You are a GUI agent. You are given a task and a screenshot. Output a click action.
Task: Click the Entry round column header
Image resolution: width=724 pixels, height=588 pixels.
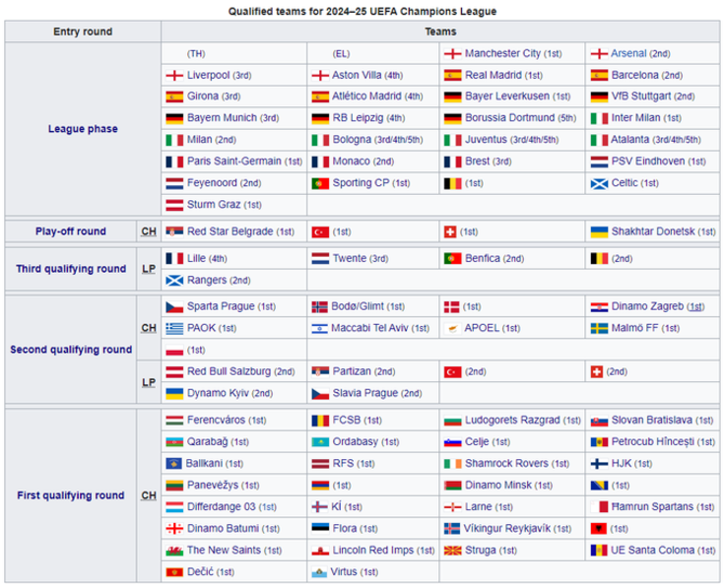click(83, 32)
